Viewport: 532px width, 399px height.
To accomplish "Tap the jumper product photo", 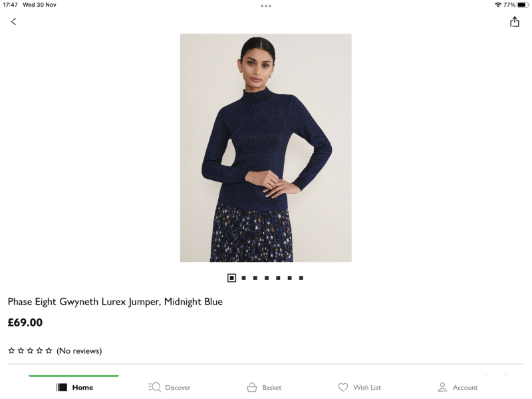I will pos(265,148).
